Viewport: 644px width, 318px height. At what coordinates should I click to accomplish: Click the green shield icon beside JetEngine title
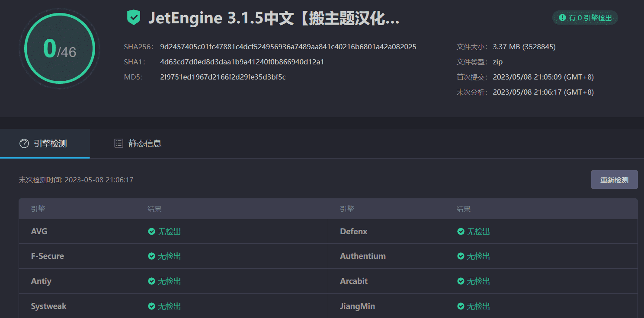coord(134,18)
